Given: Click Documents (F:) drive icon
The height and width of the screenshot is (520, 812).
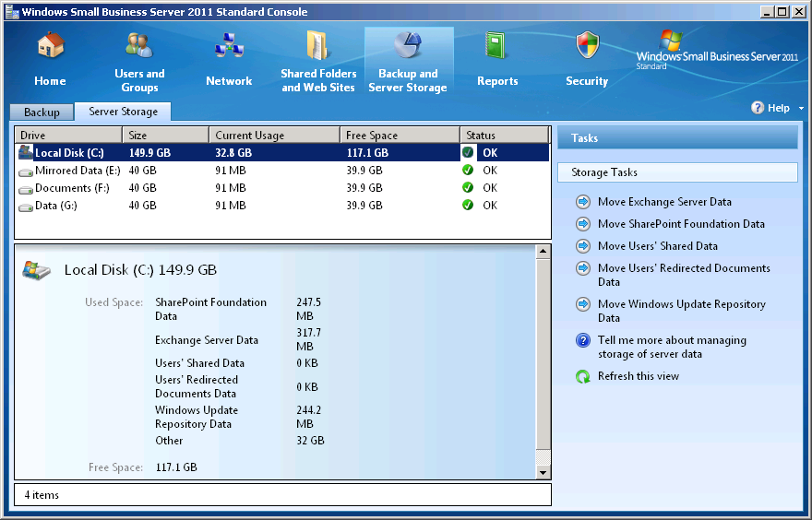Looking at the screenshot, I should (26, 189).
